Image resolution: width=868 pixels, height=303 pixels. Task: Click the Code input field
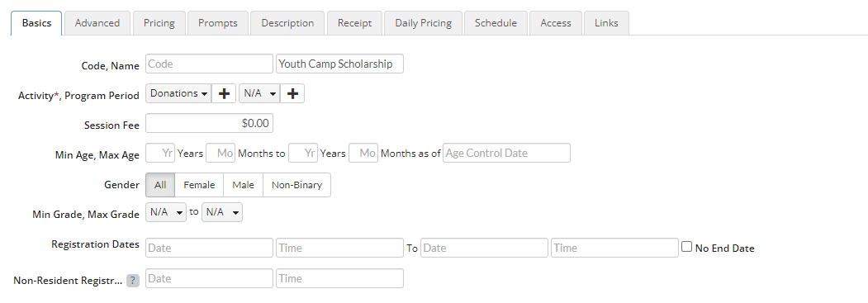(x=209, y=64)
